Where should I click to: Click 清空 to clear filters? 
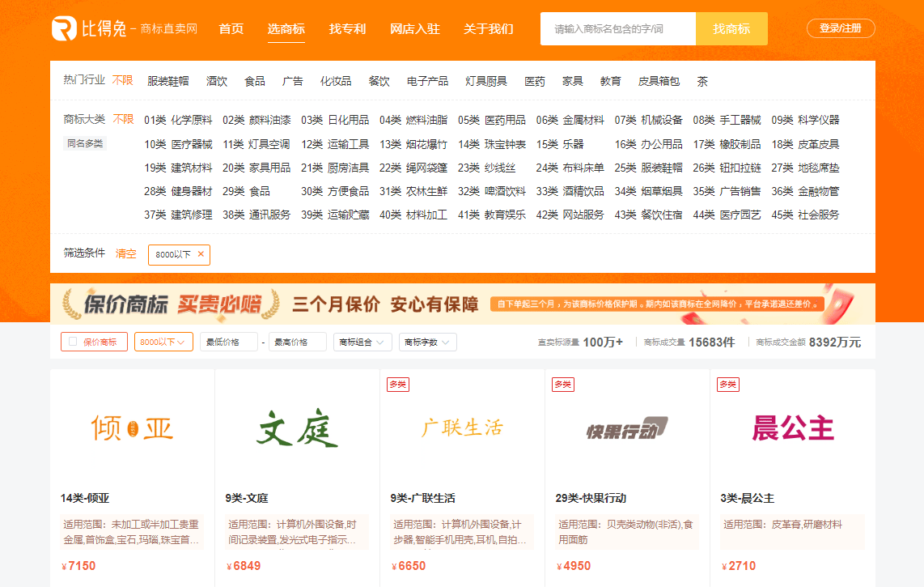125,253
